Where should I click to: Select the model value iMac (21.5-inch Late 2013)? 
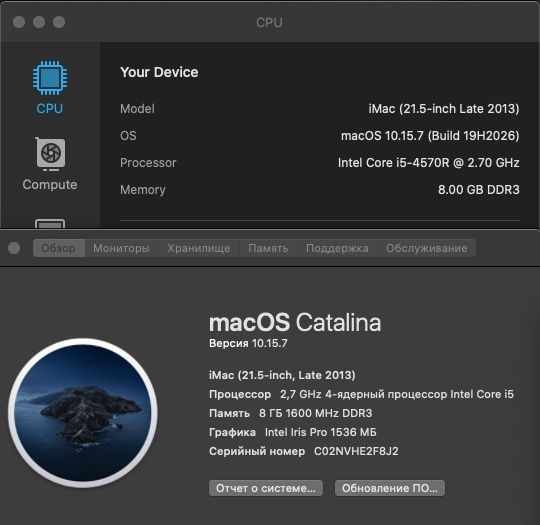coord(444,109)
